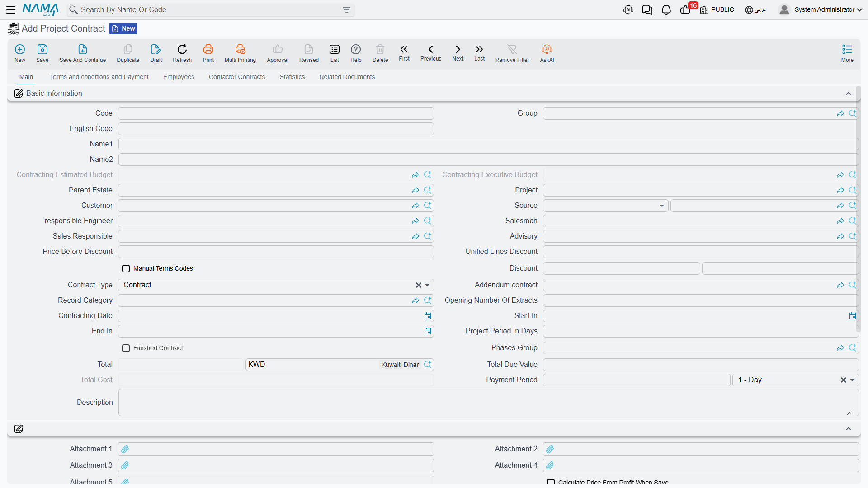Open Terms and conditions and Payment tab
This screenshot has width=868, height=488.
pyautogui.click(x=99, y=77)
